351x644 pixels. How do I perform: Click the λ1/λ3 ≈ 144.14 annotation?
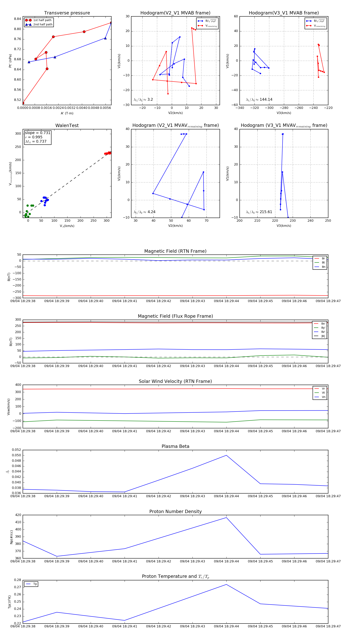click(x=259, y=100)
